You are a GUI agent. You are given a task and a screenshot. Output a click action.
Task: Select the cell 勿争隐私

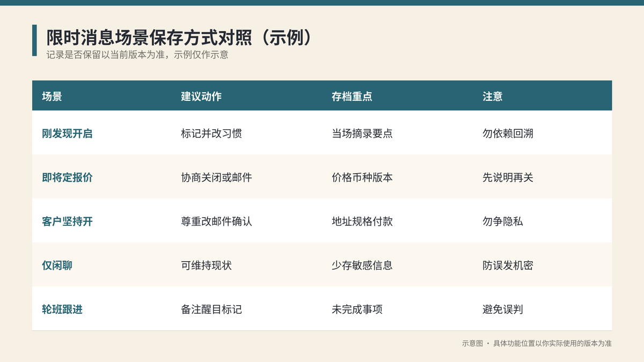503,221
